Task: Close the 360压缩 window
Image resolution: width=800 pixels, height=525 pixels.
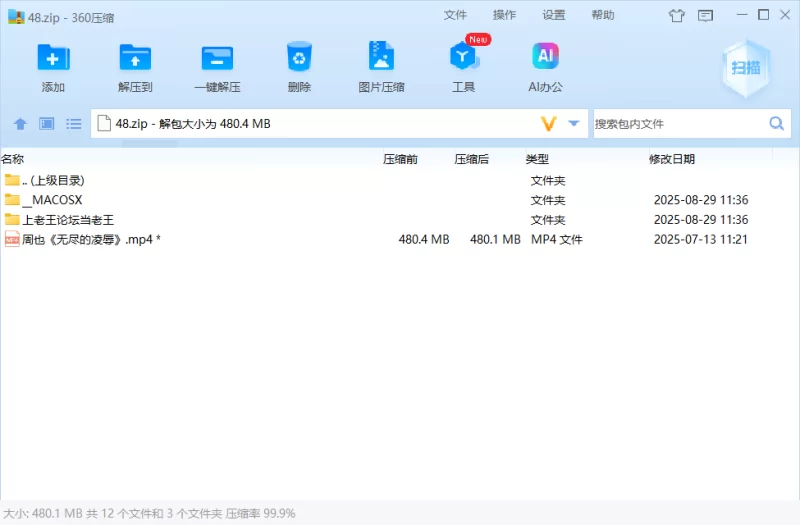Action: click(785, 15)
